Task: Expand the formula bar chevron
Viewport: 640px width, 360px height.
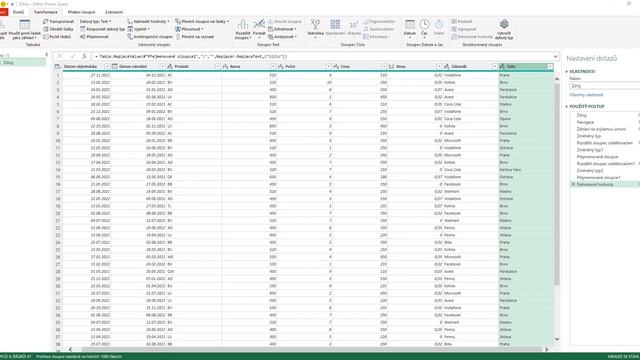Action: coord(556,56)
